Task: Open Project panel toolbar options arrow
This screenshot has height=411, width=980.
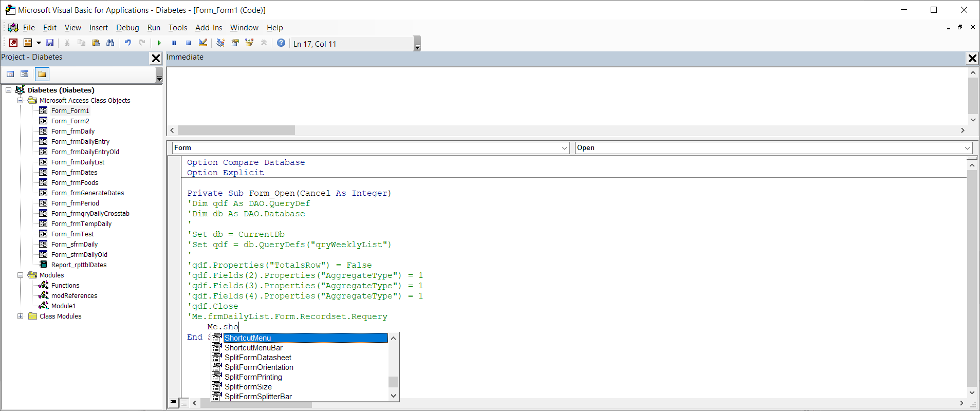Action: [159, 75]
